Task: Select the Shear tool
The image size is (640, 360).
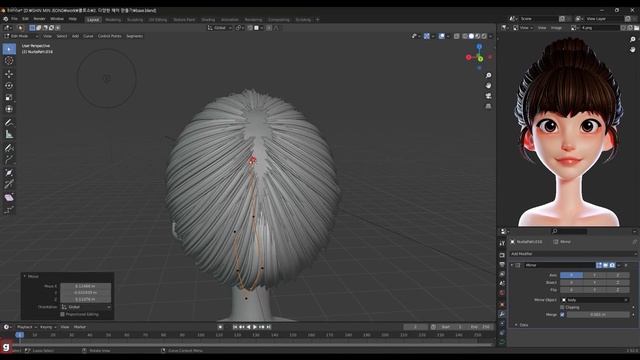Action: pos(9,198)
